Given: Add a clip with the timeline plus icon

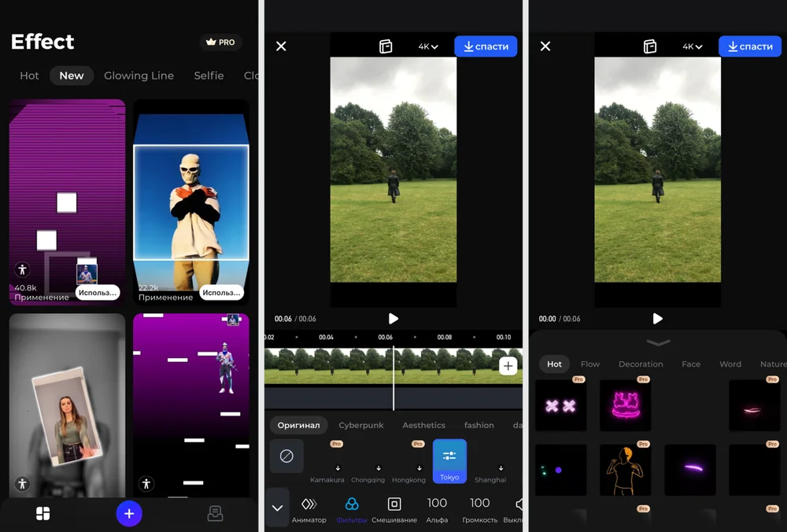Looking at the screenshot, I should click(x=508, y=366).
